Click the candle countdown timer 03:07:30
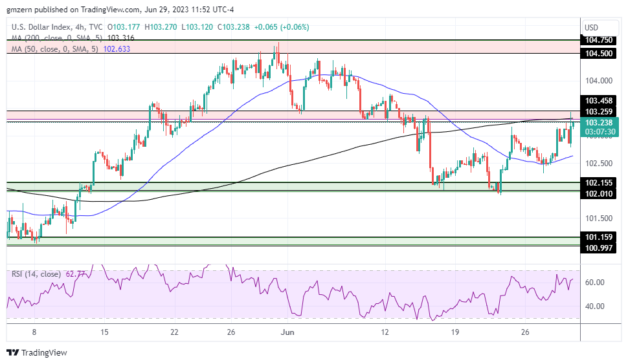Viewport: 628px width, 364px height. pyautogui.click(x=600, y=132)
